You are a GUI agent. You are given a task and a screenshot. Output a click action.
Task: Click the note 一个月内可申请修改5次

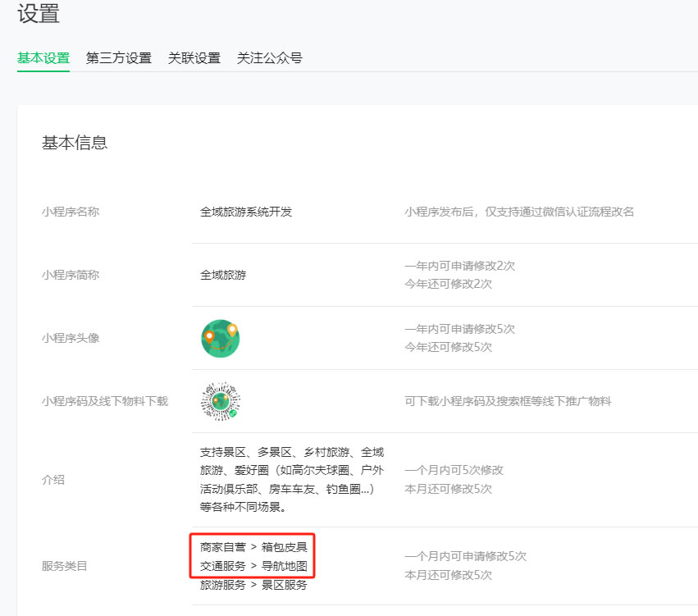pos(466,556)
